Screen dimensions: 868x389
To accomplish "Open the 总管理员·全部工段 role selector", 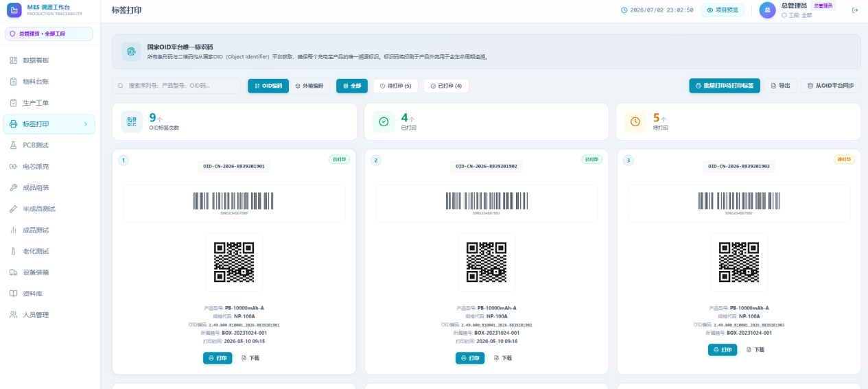I will click(x=49, y=34).
